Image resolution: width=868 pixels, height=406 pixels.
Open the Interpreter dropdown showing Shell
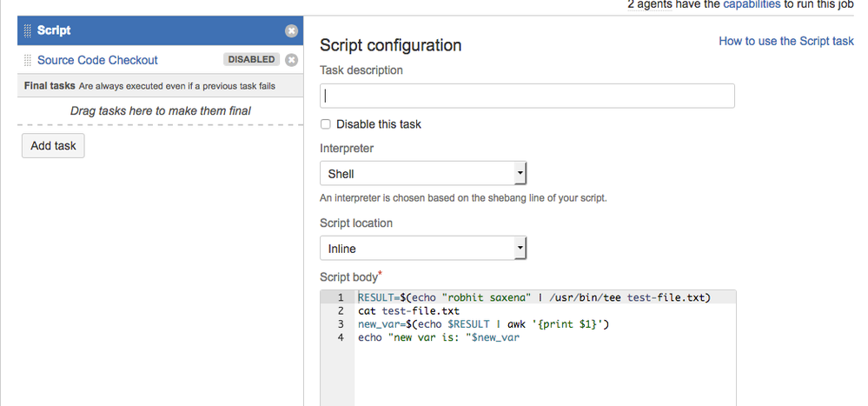coord(423,174)
